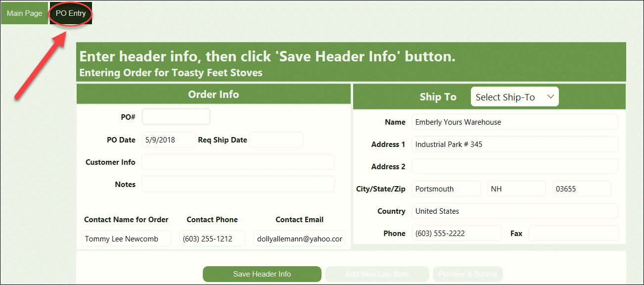The height and width of the screenshot is (285, 644).
Task: Select the Req Ship Date field
Action: tap(276, 140)
